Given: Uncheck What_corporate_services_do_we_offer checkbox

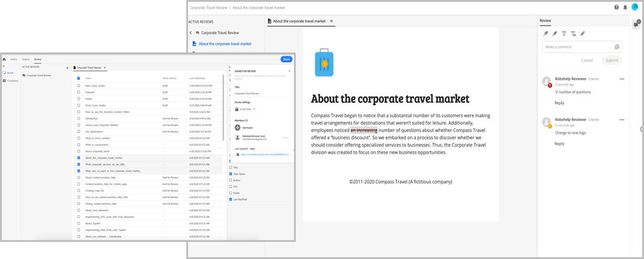Looking at the screenshot, I should click(x=79, y=164).
